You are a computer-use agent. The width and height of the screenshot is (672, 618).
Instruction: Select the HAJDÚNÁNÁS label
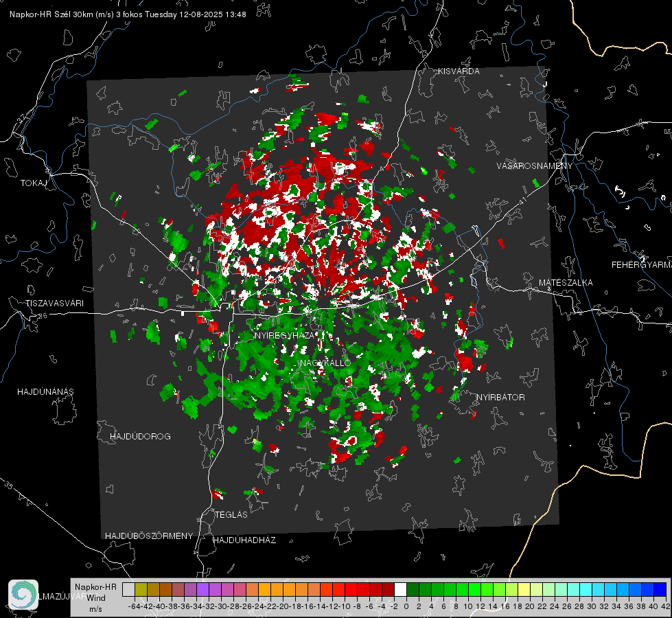(x=45, y=391)
